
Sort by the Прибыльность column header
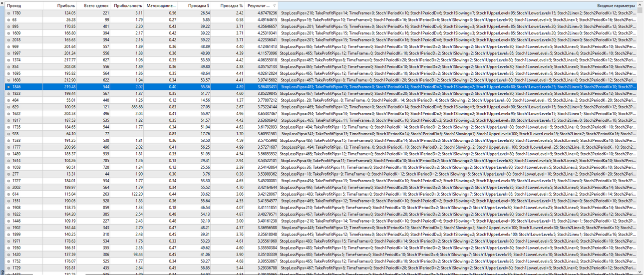[x=128, y=5]
